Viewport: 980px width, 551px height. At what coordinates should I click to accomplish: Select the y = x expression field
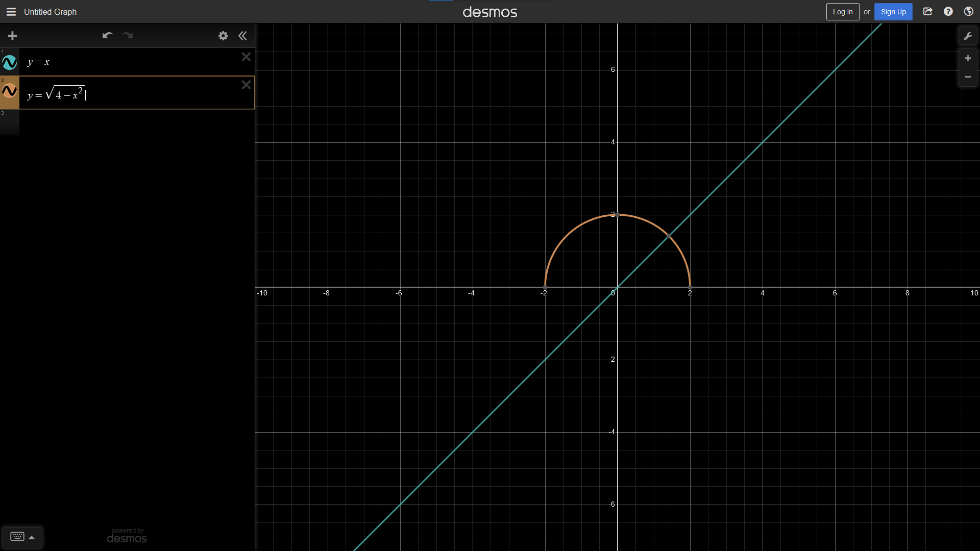[x=137, y=62]
